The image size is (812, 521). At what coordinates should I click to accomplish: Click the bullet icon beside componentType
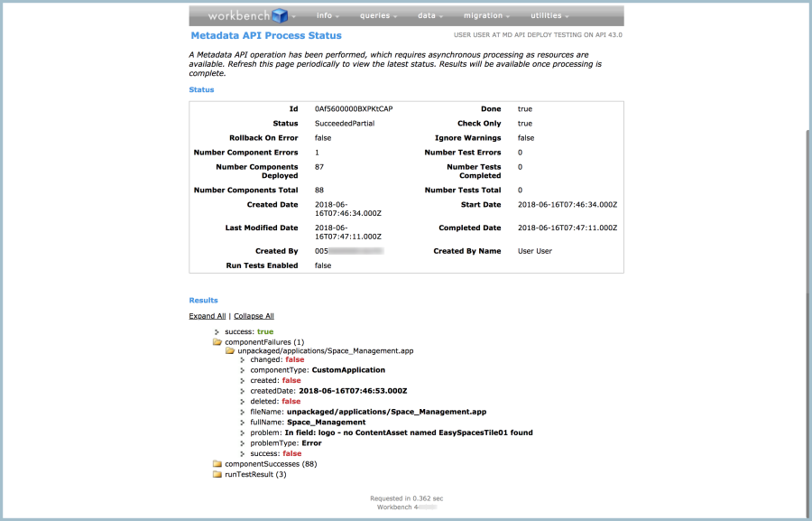pyautogui.click(x=243, y=370)
